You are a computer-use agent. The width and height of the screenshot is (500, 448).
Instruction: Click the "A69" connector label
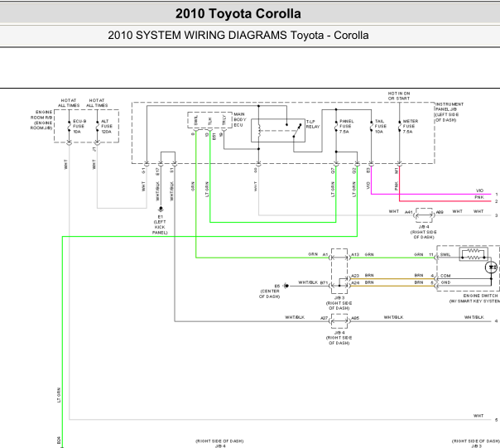pos(440,212)
